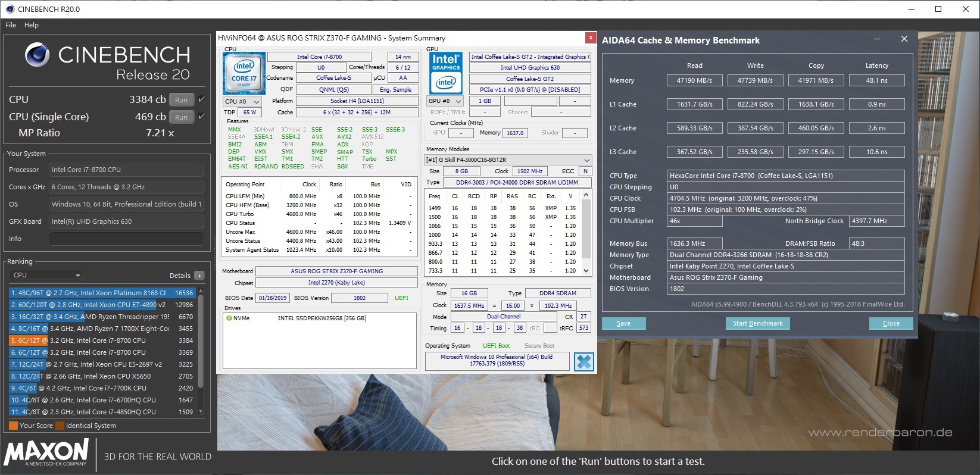Click AIDA64 Memory Write value 47739 MB/s
This screenshot has width=980, height=475.
(755, 80)
